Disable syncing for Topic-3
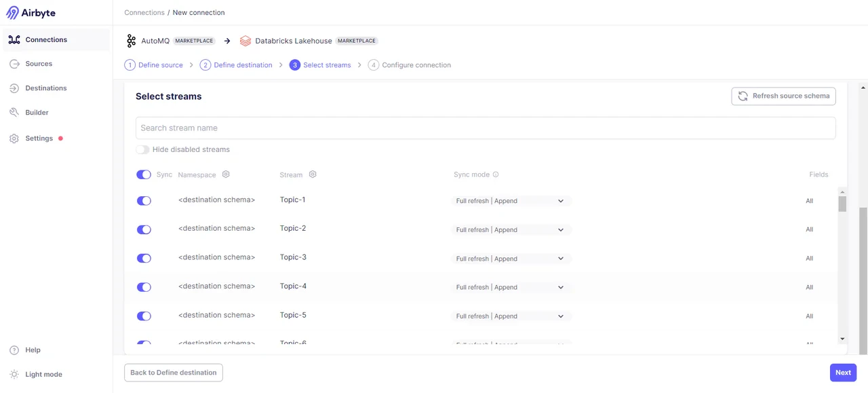868x393 pixels. tap(144, 258)
